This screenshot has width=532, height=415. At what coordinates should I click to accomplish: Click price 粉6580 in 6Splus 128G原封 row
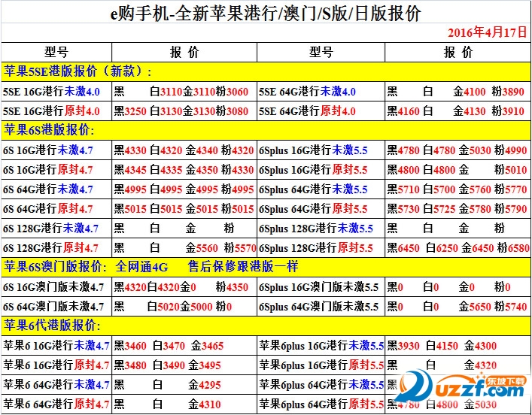point(513,248)
